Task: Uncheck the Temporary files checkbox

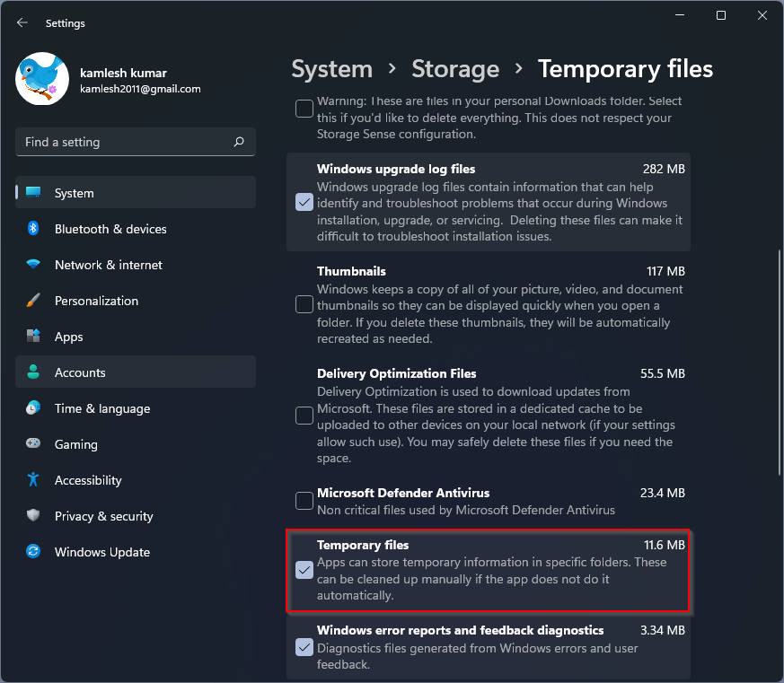Action: tap(304, 570)
